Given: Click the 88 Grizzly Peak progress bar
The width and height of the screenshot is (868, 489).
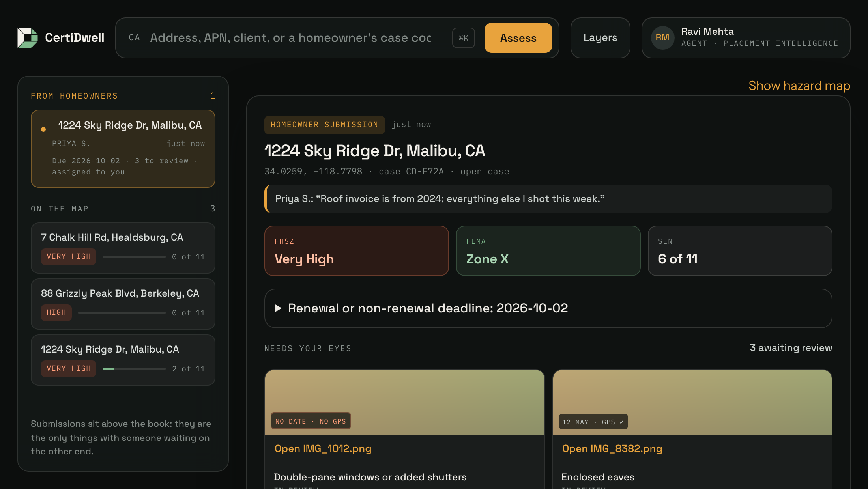Looking at the screenshot, I should tap(122, 313).
